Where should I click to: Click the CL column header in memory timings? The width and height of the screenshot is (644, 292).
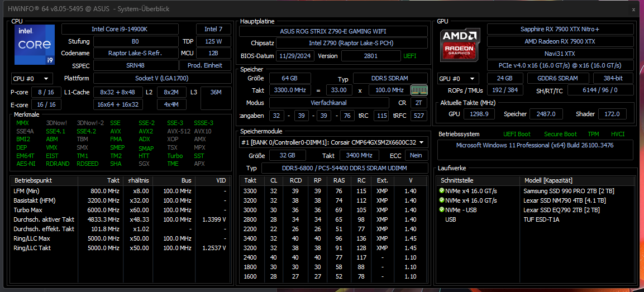pyautogui.click(x=274, y=180)
